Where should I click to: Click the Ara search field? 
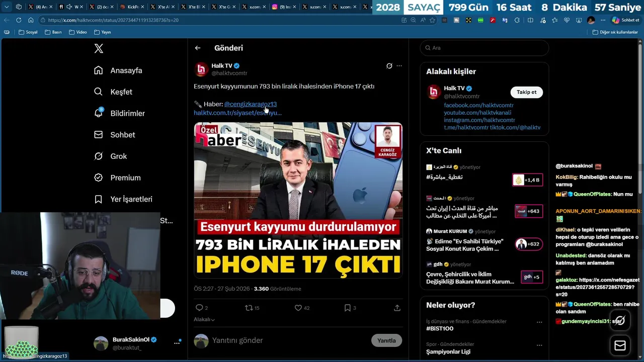[x=484, y=48]
